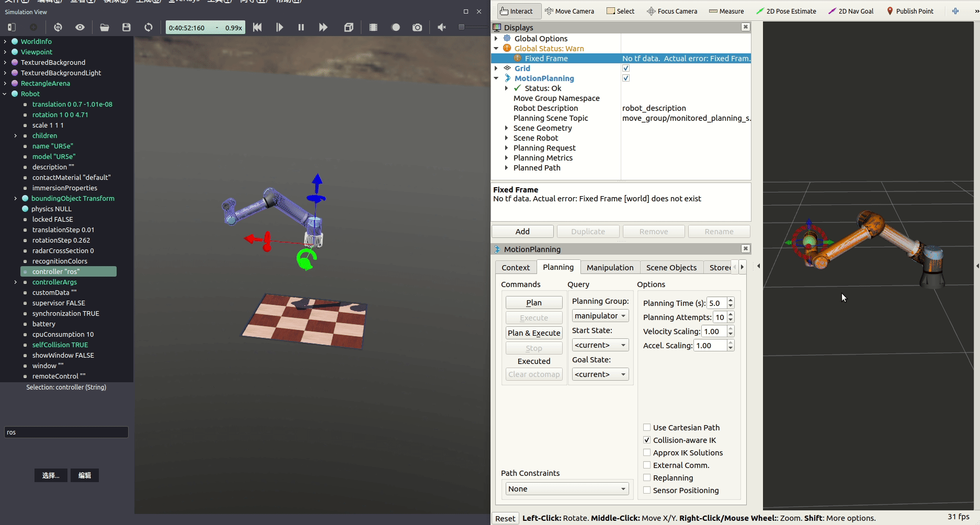This screenshot has height=525, width=980.
Task: Click the Planning Time value field
Action: click(x=716, y=303)
